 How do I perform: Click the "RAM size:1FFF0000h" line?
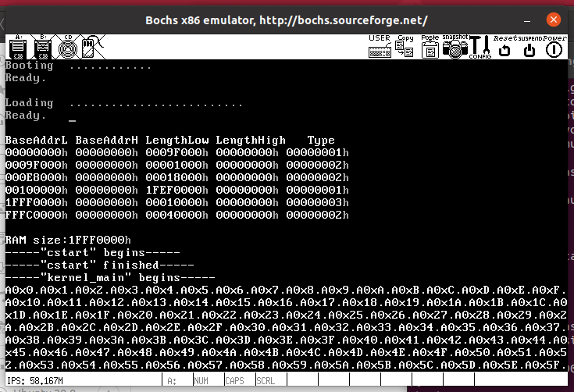click(68, 240)
